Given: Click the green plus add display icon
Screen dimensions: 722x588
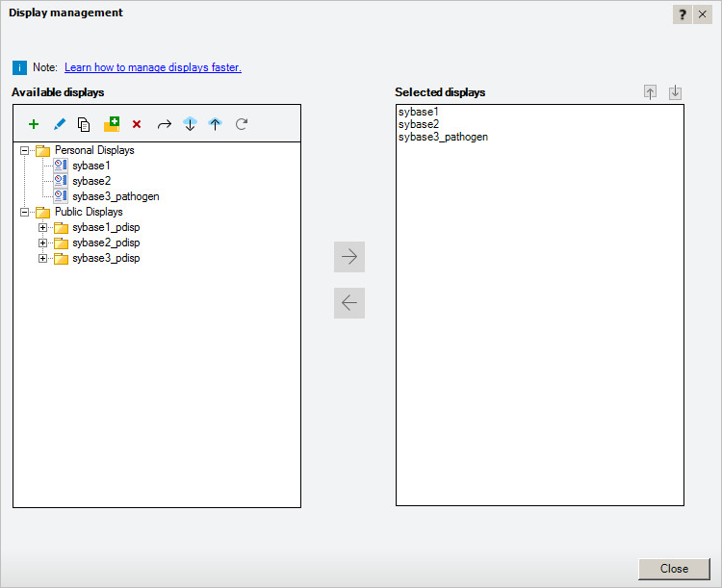Looking at the screenshot, I should (34, 124).
